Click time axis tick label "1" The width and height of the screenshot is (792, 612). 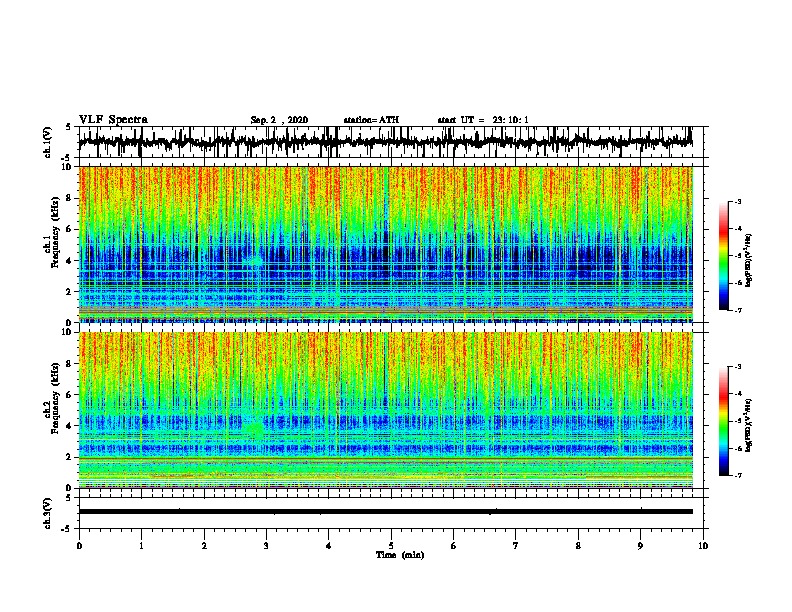[x=141, y=546]
